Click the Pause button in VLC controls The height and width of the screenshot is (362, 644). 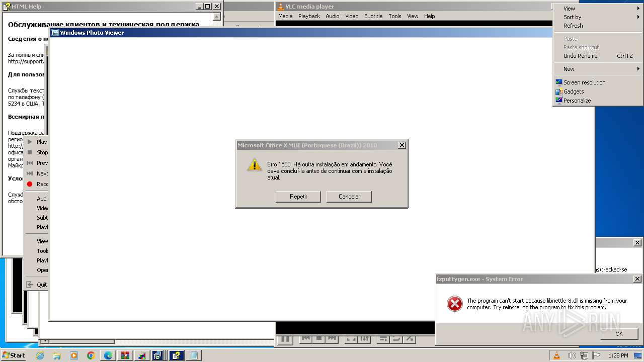(285, 339)
